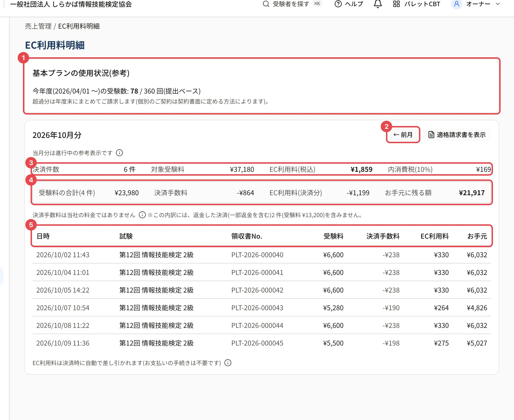Select receipt number PLT-2026-000043
Screen dimensions: 514x420
(257, 308)
